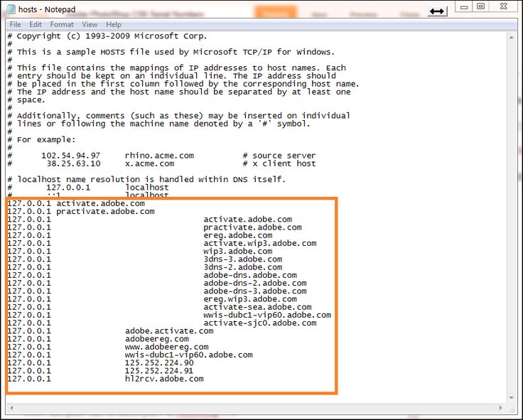Image resolution: width=523 pixels, height=420 pixels.
Task: Click the 125.252.224.90 entry
Action: [159, 363]
